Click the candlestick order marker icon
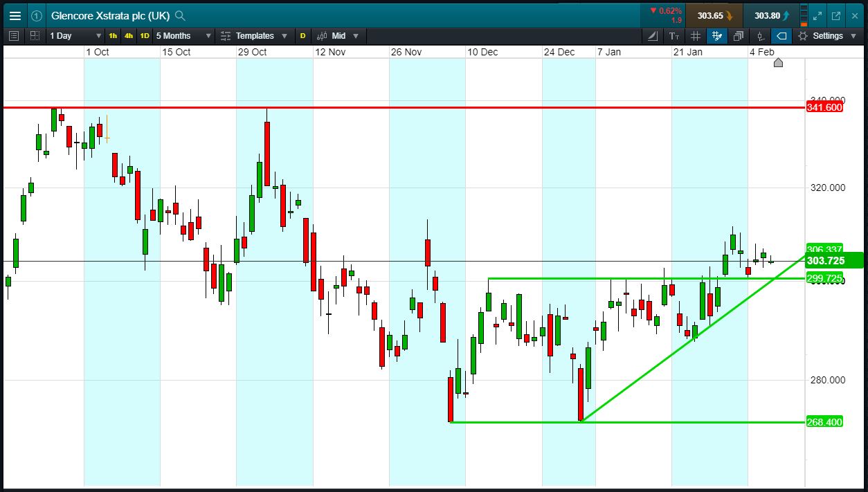This screenshot has width=868, height=492. 760,35
